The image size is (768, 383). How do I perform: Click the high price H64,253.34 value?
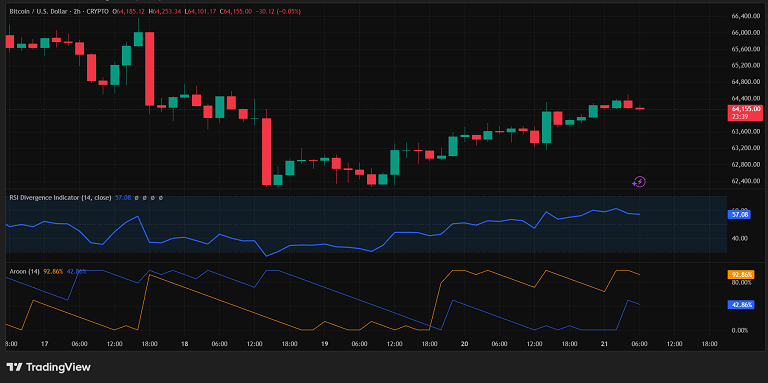pyautogui.click(x=166, y=11)
